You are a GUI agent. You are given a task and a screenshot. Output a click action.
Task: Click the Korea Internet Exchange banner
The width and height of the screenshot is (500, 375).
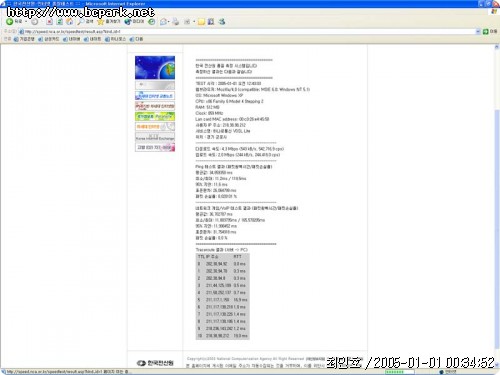155,137
